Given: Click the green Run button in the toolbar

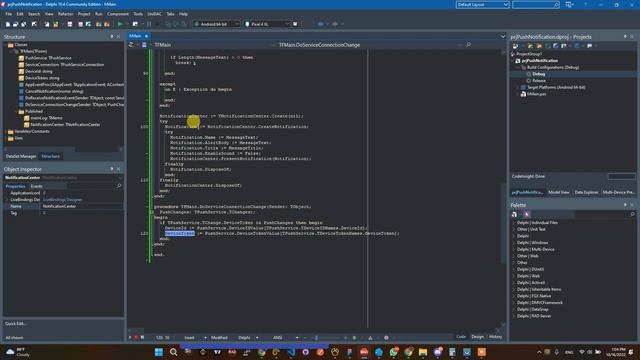Looking at the screenshot, I should (x=120, y=24).
